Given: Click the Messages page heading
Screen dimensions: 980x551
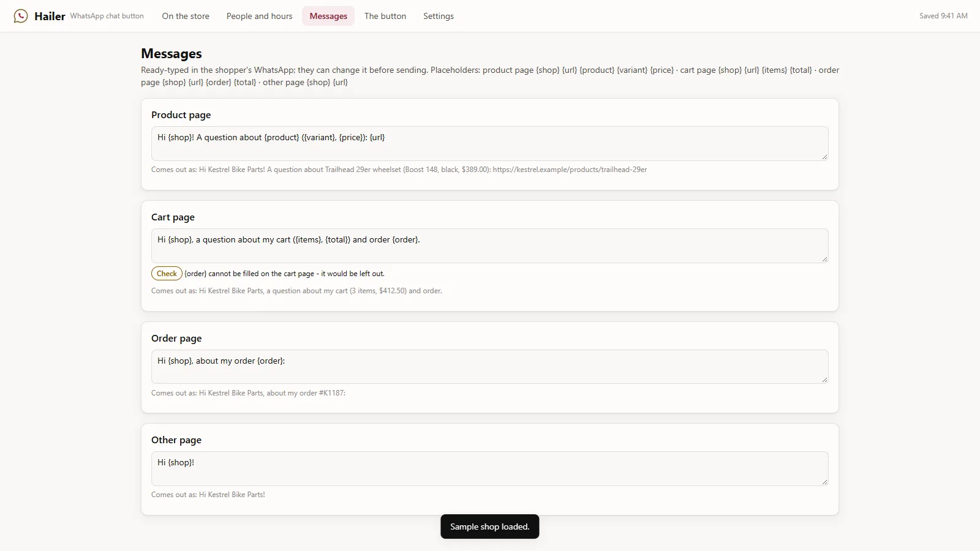Looking at the screenshot, I should pos(171,54).
